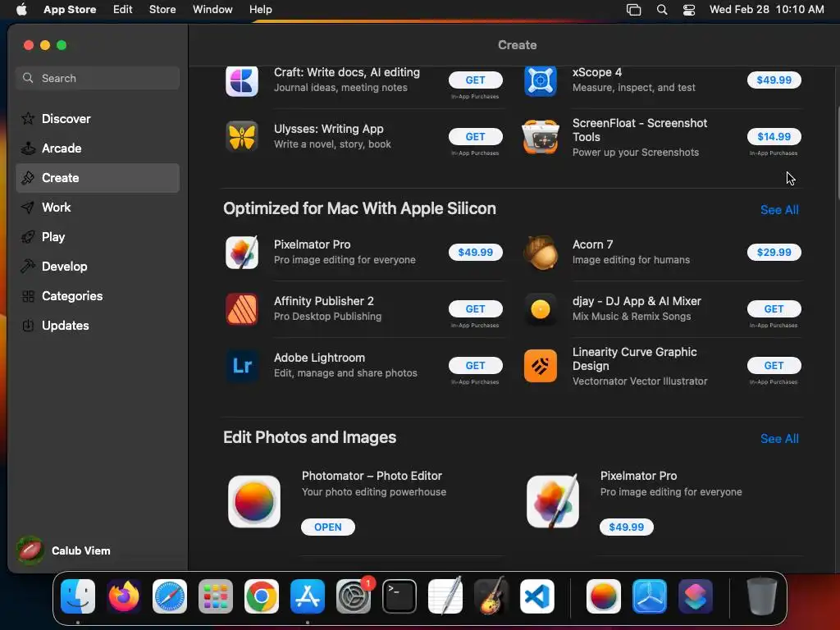Buy Acorn 7 for $29.99
This screenshot has width=840, height=630.
point(774,252)
